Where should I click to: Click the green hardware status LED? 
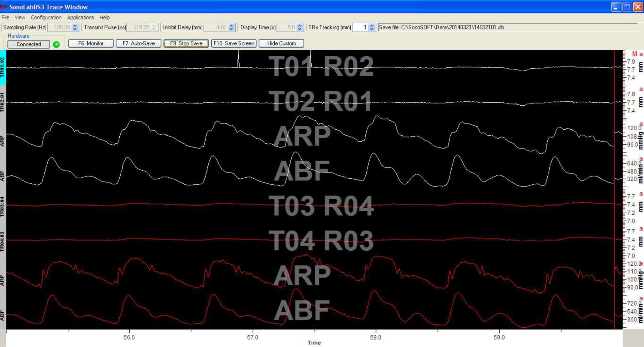pyautogui.click(x=56, y=44)
